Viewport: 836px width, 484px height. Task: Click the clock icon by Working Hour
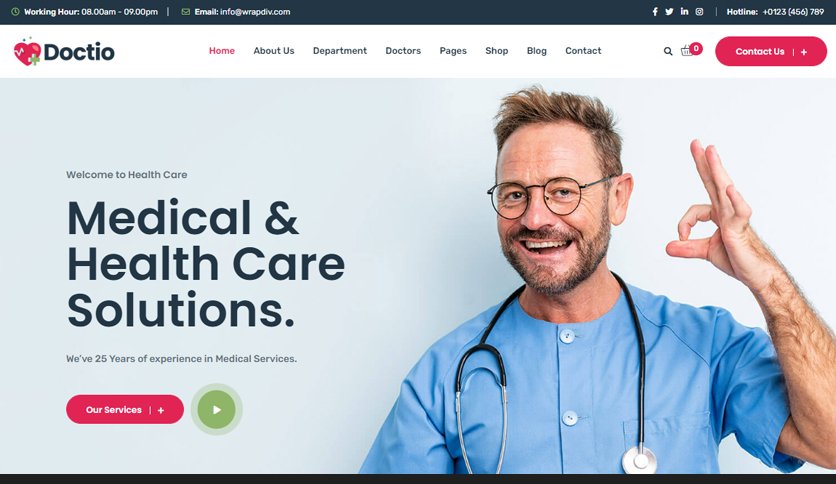coord(15,12)
